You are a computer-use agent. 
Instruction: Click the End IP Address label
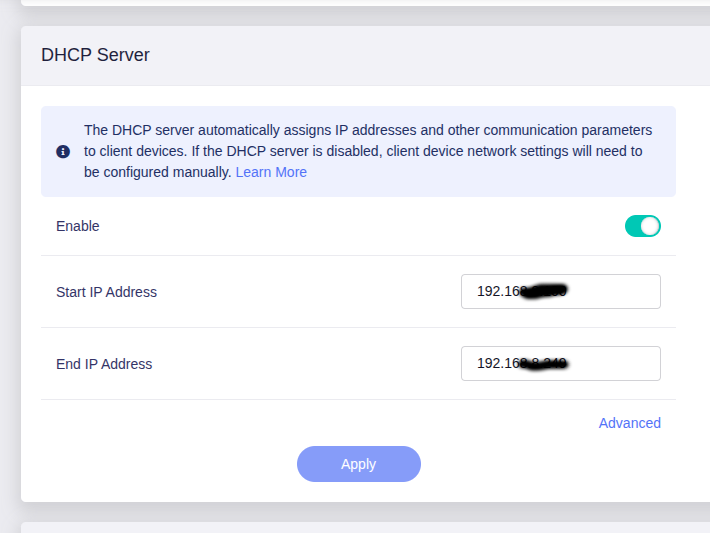104,364
